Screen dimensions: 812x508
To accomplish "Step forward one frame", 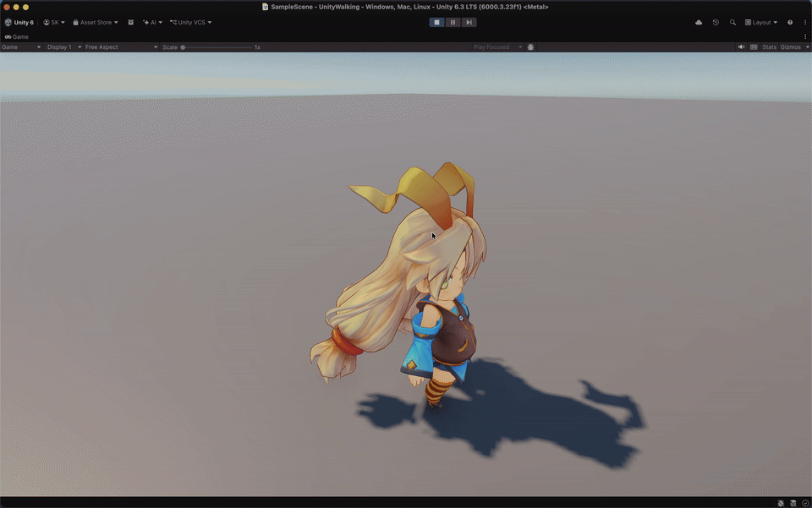I will (469, 22).
